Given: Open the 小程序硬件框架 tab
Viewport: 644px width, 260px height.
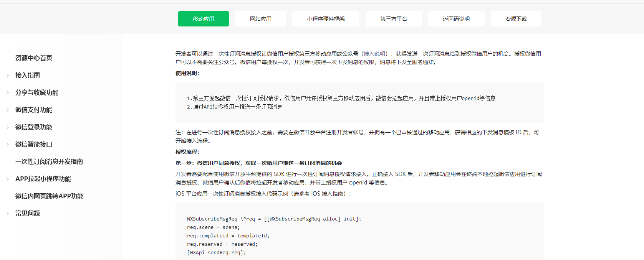Looking at the screenshot, I should coord(326,19).
